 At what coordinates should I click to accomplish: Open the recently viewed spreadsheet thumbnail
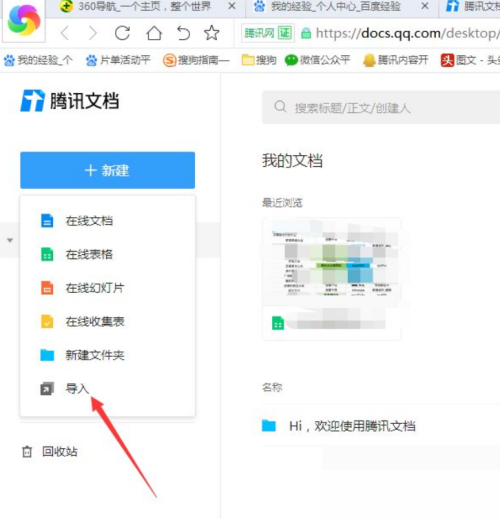click(x=332, y=279)
